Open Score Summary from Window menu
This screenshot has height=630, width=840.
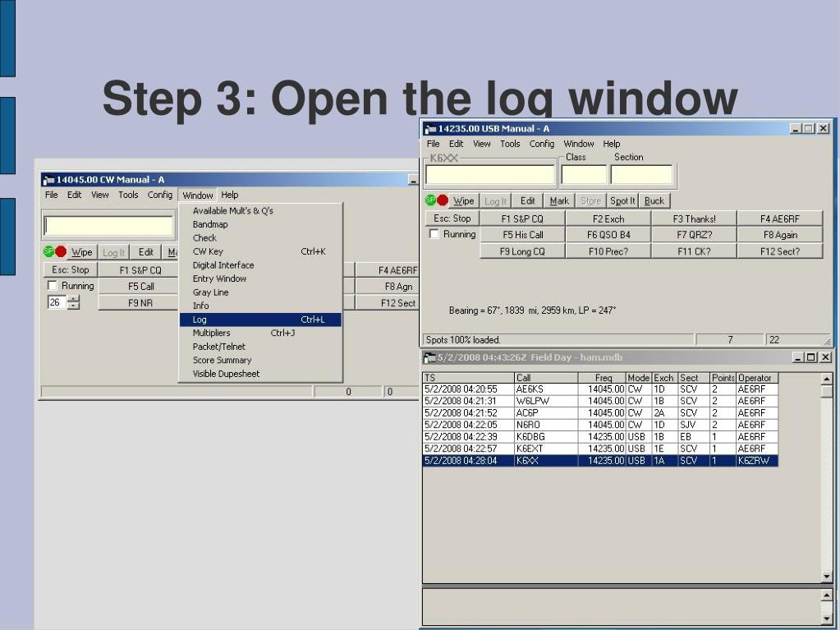pos(260,360)
